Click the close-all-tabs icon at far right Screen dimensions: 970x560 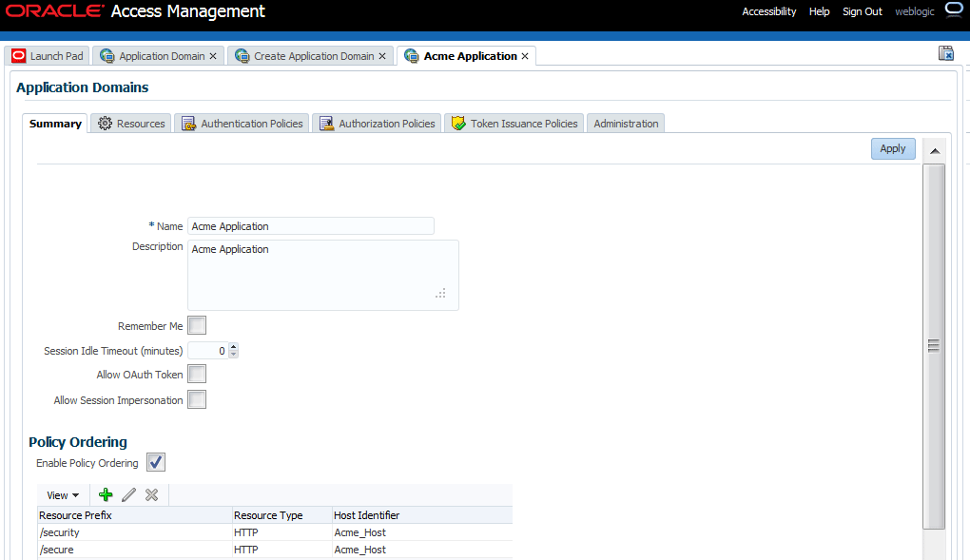pyautogui.click(x=946, y=53)
